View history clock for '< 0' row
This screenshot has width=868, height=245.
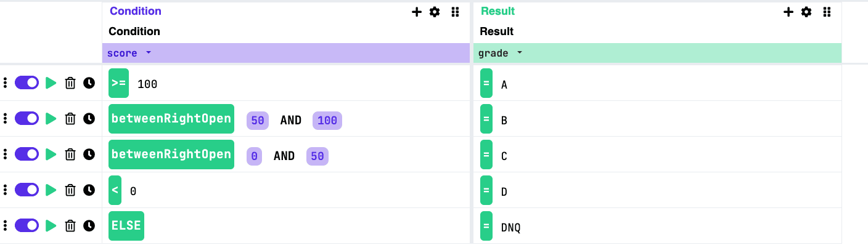tap(89, 190)
